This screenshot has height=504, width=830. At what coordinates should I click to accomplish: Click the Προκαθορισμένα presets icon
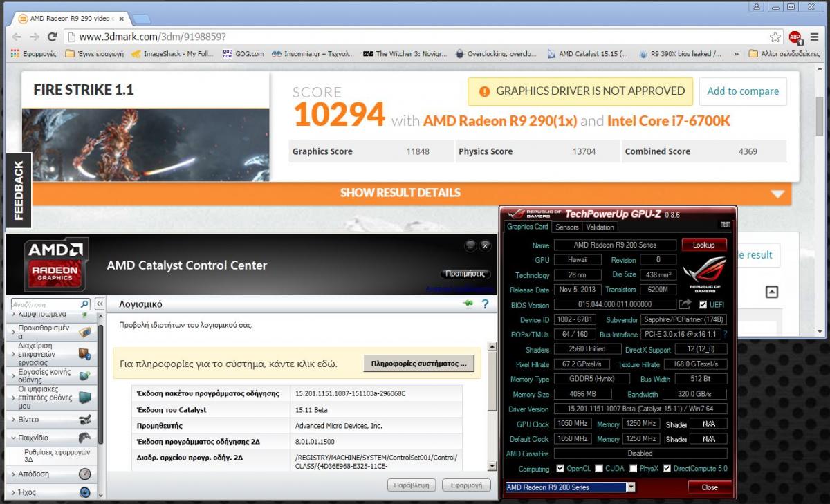click(84, 332)
